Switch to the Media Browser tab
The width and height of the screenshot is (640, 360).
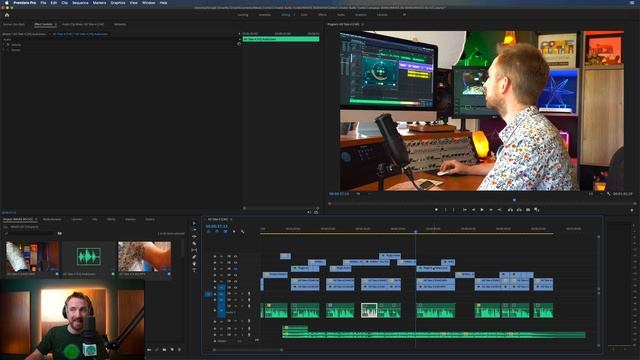(x=52, y=220)
